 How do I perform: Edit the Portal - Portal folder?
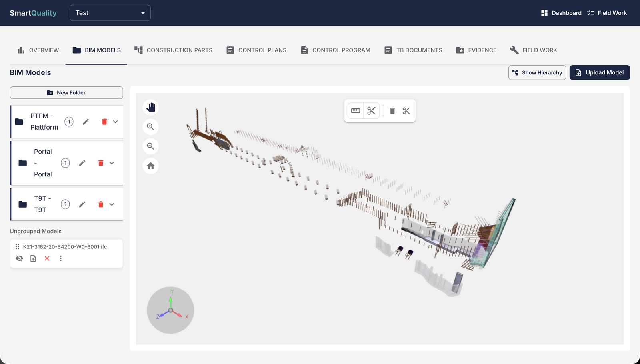point(82,163)
